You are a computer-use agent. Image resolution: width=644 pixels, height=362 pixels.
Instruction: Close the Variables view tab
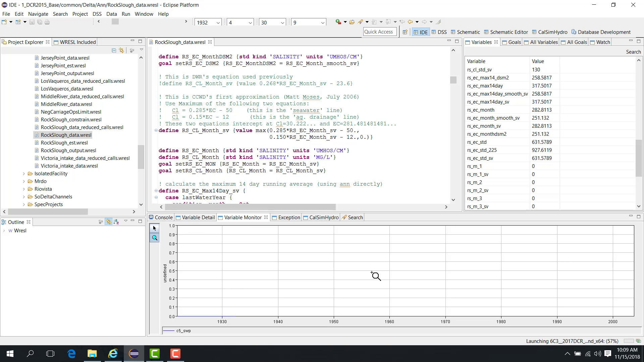(496, 42)
